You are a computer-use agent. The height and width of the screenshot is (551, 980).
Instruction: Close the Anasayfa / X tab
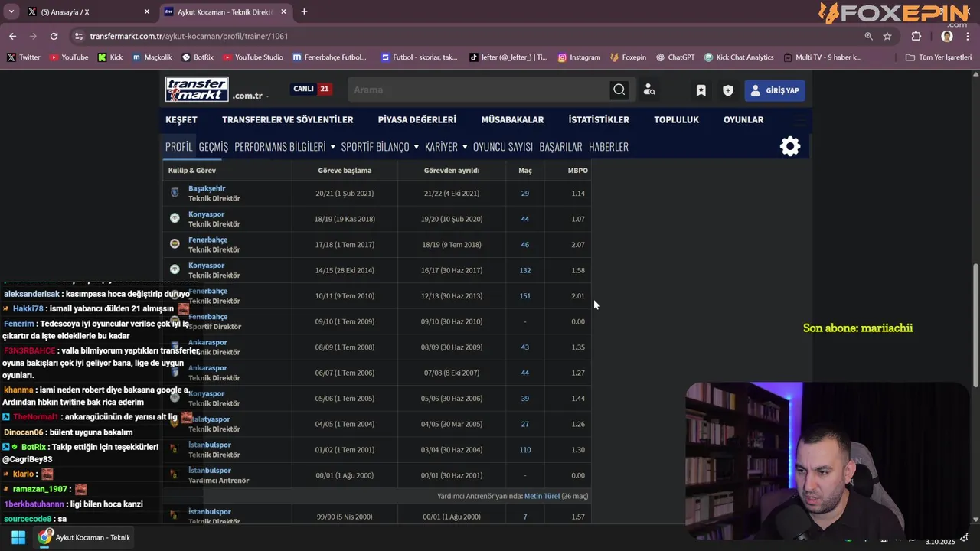click(x=147, y=11)
